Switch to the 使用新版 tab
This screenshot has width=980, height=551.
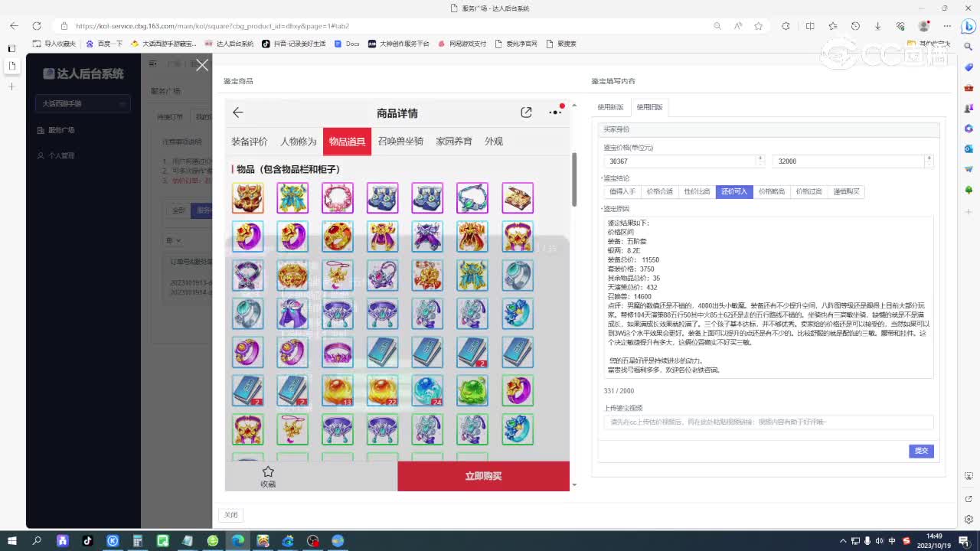pos(610,107)
